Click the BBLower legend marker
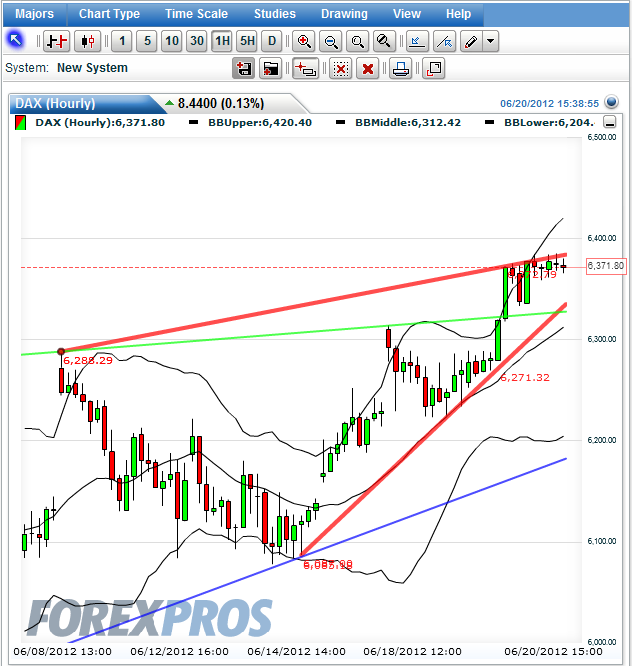 489,123
